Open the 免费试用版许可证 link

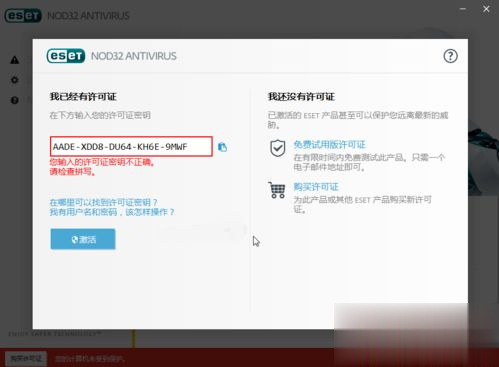[329, 145]
